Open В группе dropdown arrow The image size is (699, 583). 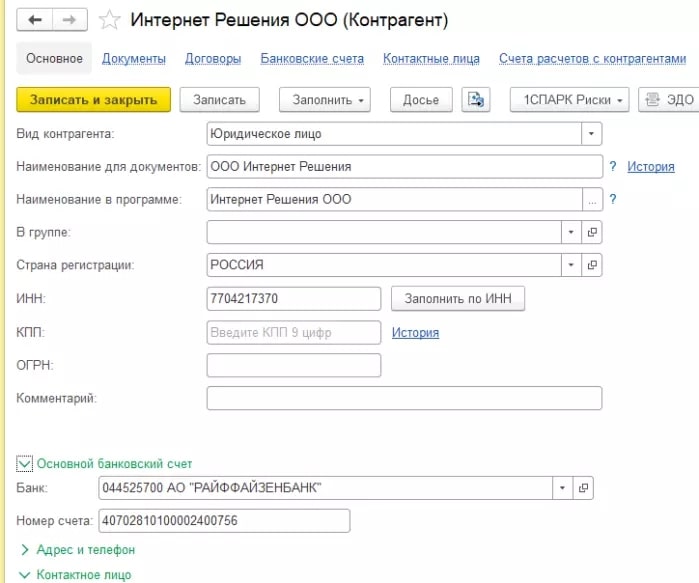571,232
